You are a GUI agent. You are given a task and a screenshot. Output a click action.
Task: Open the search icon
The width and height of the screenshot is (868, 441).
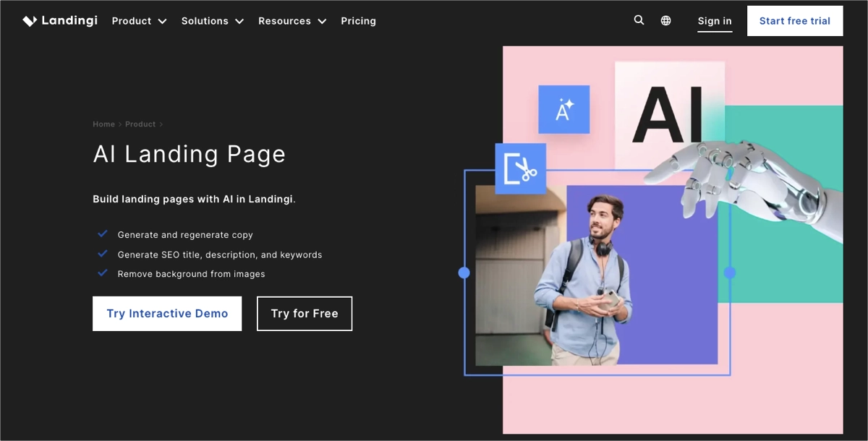(x=639, y=20)
